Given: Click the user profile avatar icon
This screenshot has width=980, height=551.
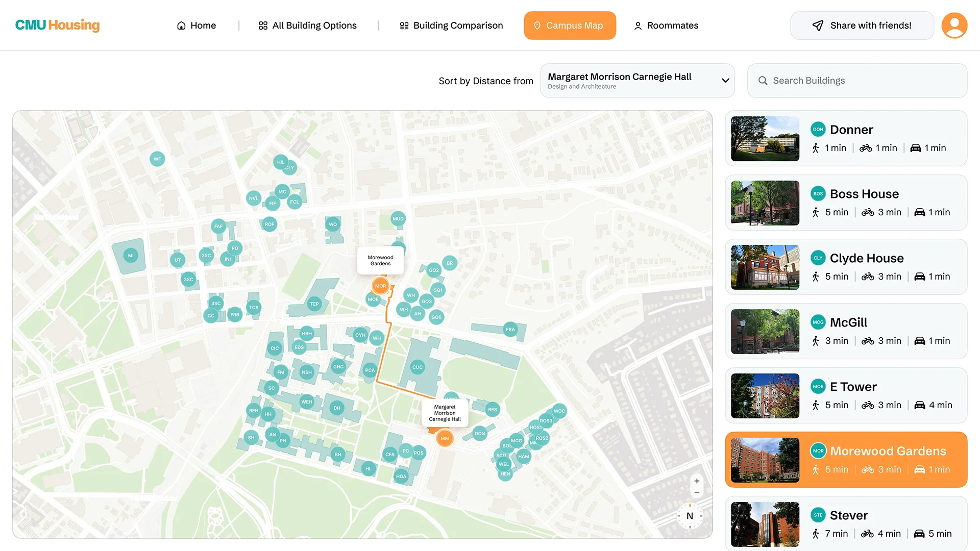Looking at the screenshot, I should [x=954, y=26].
